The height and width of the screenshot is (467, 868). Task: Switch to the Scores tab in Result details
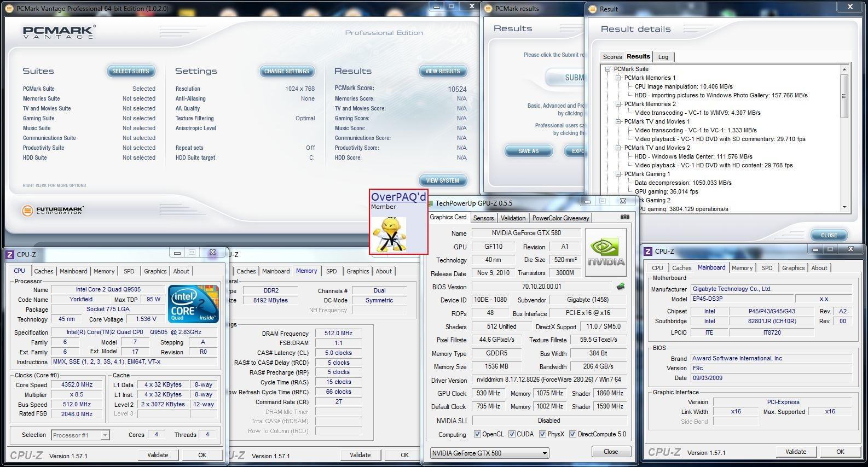tap(612, 57)
